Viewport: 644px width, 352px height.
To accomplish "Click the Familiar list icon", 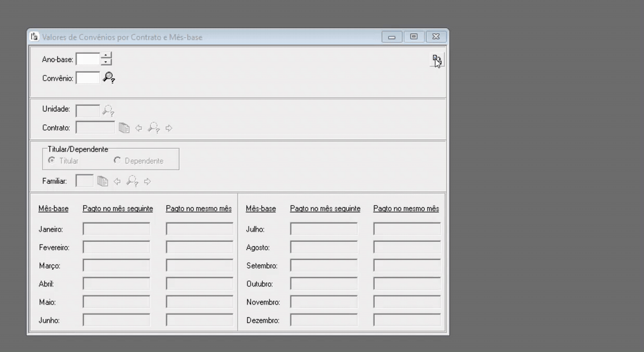I will point(102,180).
